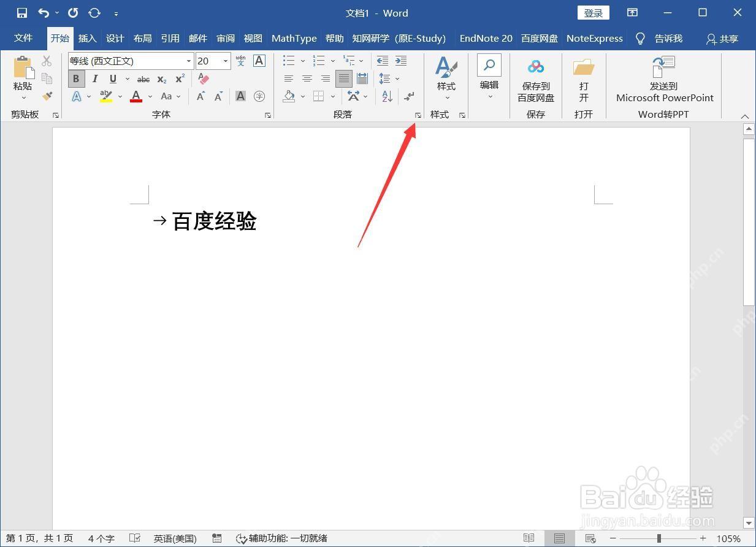
Task: Expand bullet list dropdown arrow
Action: (x=302, y=61)
